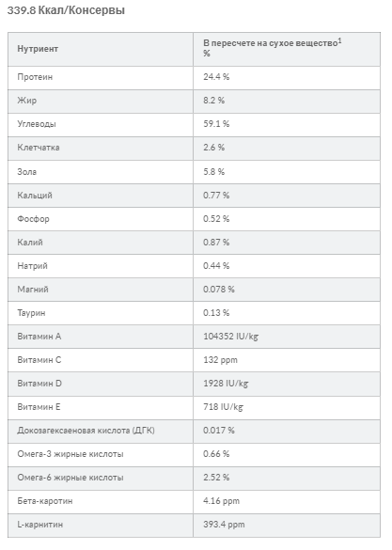Viewport: 392px width, 550px height.
Task: Click the Витамин A 104352 IU/kg value
Action: pyautogui.click(x=231, y=337)
